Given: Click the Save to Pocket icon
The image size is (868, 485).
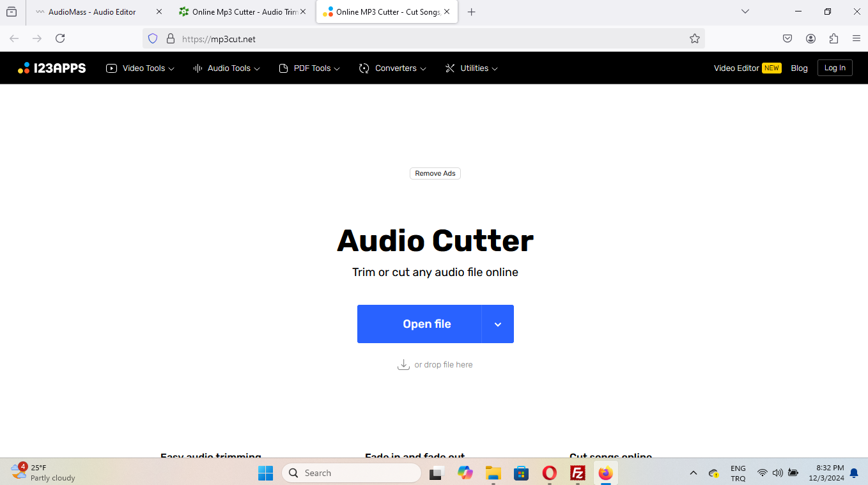Looking at the screenshot, I should [x=787, y=39].
